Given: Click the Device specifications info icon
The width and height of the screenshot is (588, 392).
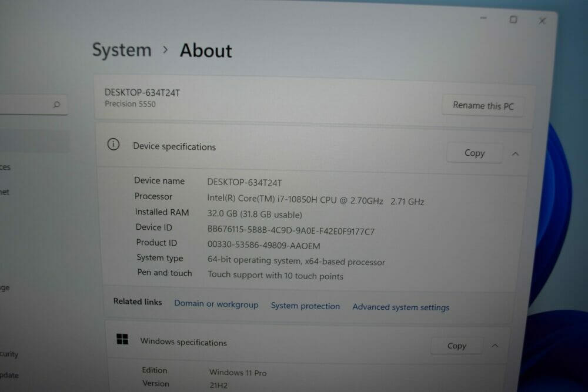Looking at the screenshot, I should pos(113,145).
